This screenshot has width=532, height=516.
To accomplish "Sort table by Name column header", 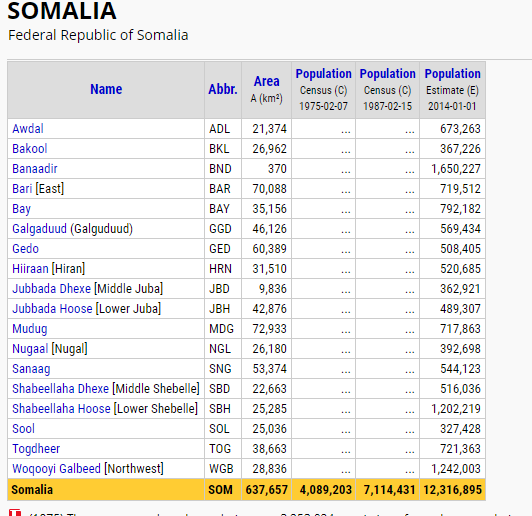I will (106, 89).
